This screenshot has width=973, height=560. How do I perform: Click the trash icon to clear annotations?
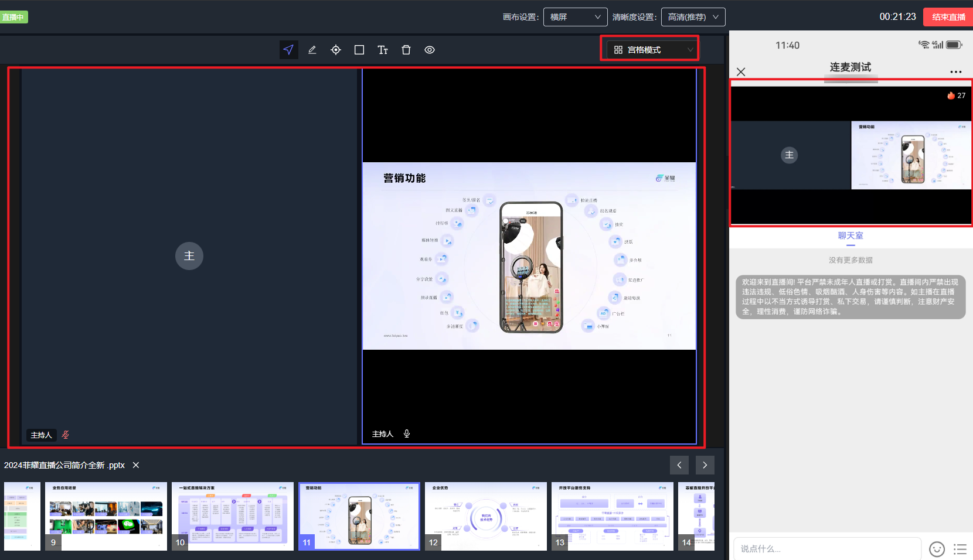(406, 50)
